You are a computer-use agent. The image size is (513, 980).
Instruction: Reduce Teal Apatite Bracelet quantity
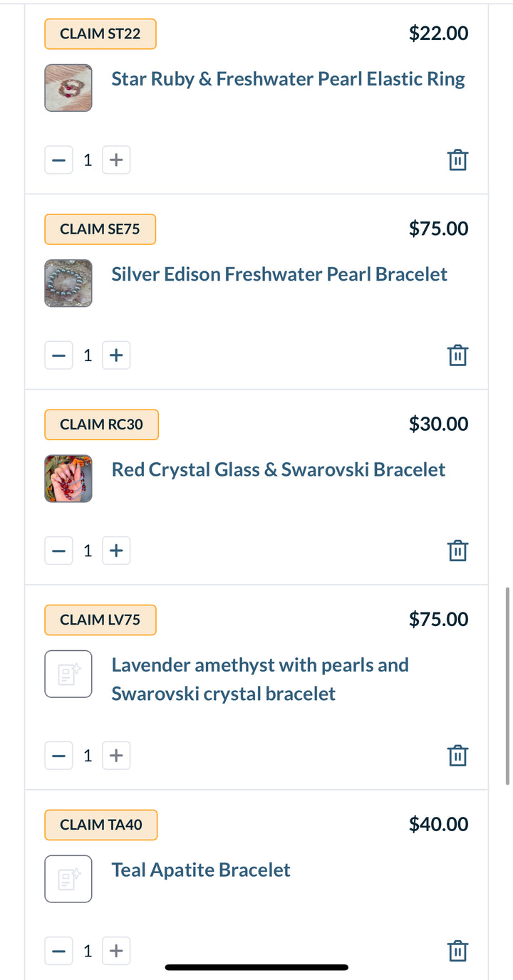coord(59,951)
